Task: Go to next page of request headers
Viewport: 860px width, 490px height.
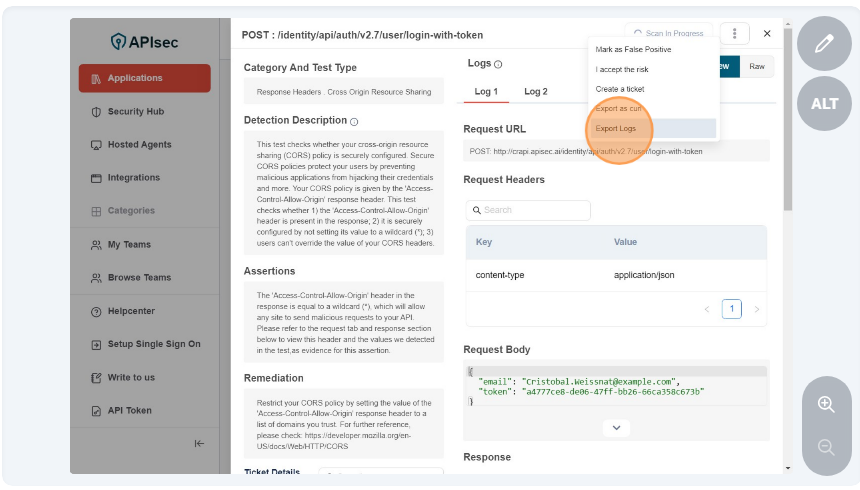Action: (757, 310)
